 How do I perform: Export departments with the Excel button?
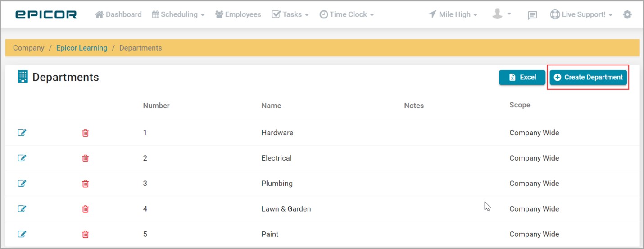point(522,77)
